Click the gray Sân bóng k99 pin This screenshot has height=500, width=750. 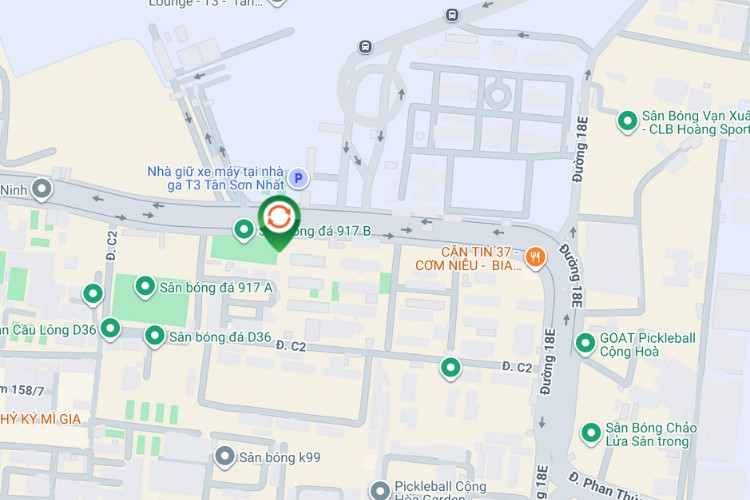tap(225, 457)
